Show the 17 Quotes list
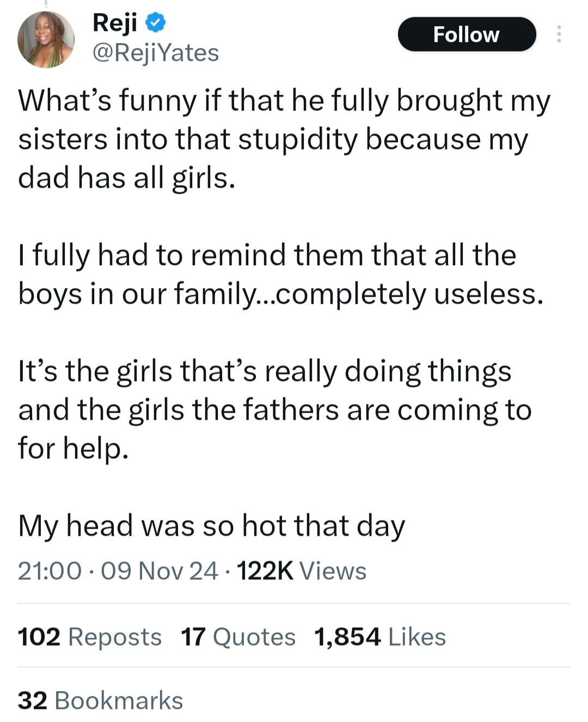 (x=238, y=637)
